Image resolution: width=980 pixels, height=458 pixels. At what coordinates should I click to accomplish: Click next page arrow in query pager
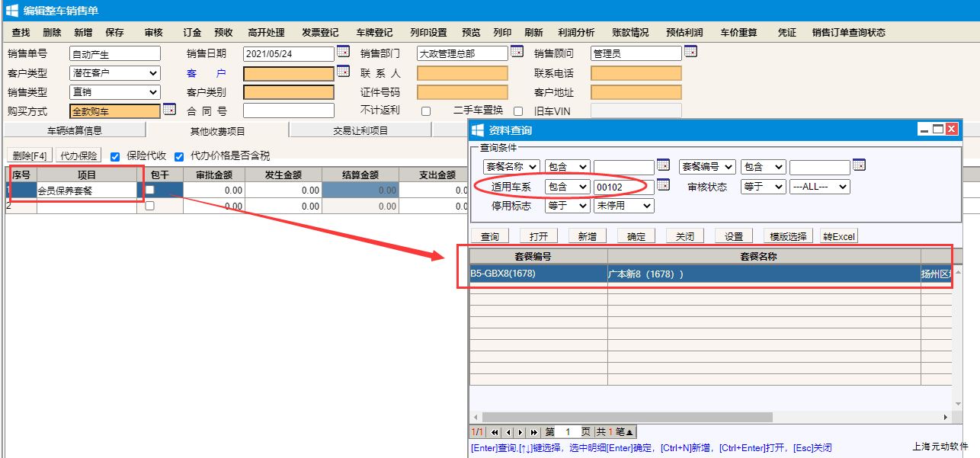[521, 432]
